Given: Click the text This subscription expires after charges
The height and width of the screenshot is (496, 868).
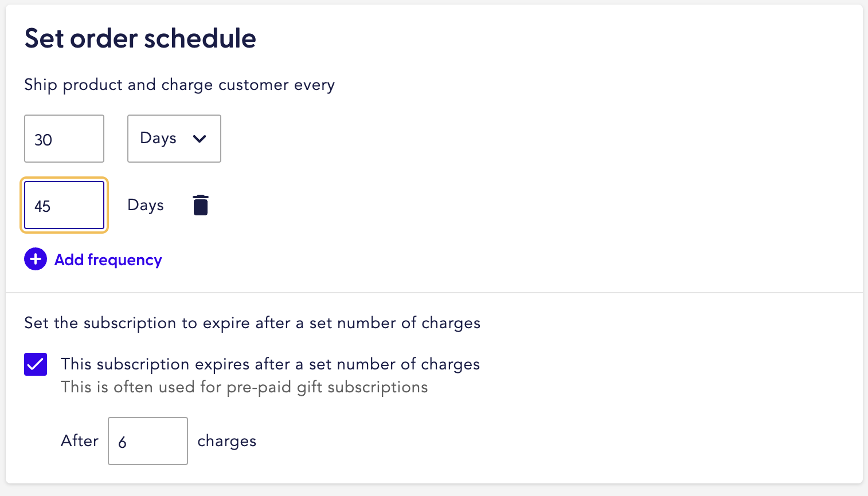Looking at the screenshot, I should 270,364.
